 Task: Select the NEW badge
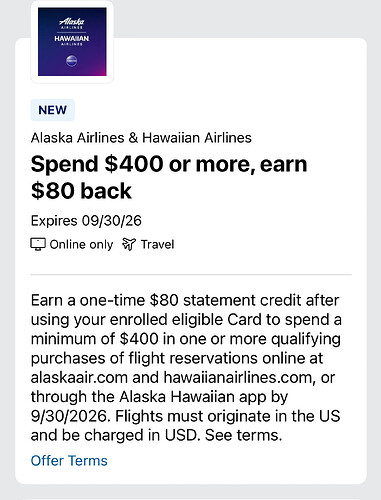[x=53, y=110]
